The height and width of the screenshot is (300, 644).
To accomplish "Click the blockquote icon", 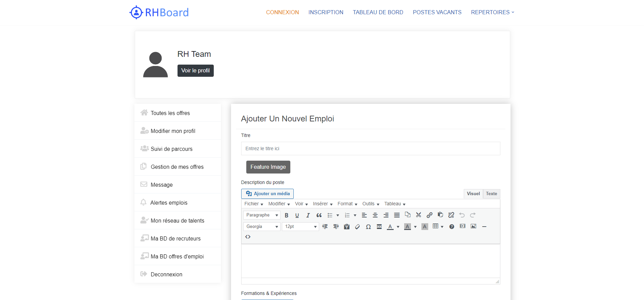I will click(x=319, y=215).
